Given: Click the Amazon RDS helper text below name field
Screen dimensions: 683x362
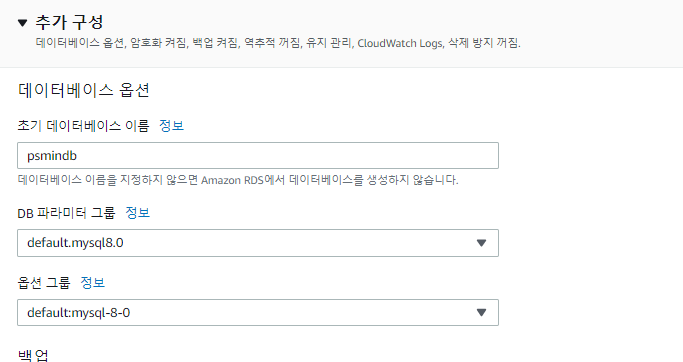Looking at the screenshot, I should (x=238, y=180).
